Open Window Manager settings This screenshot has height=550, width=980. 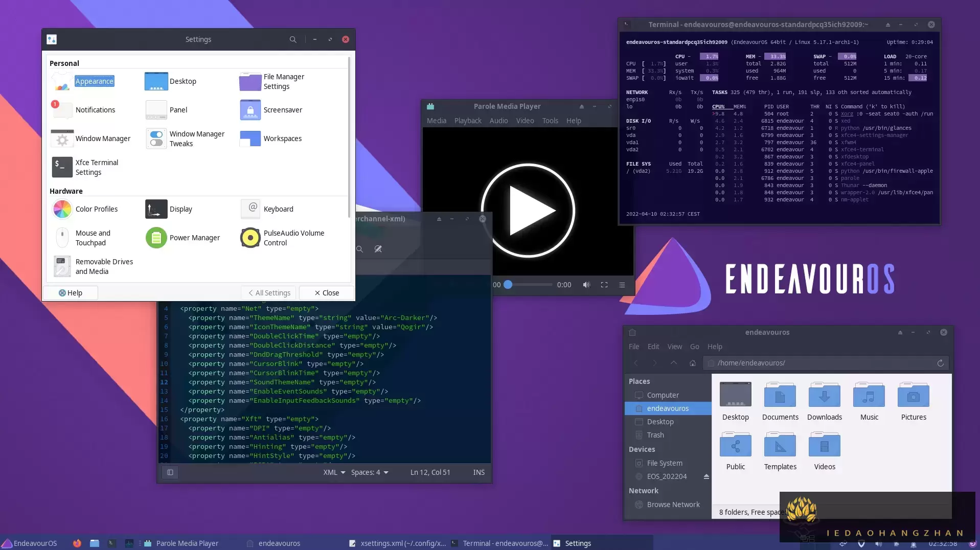[x=91, y=139]
